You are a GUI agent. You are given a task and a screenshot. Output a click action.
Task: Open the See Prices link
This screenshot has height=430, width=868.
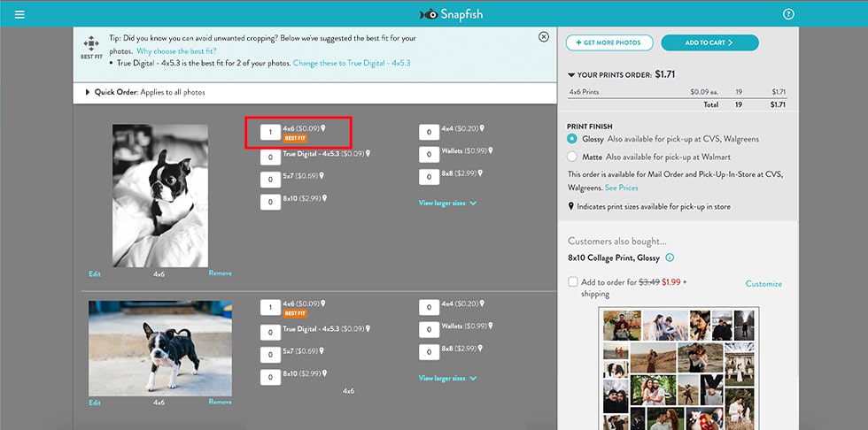(621, 188)
